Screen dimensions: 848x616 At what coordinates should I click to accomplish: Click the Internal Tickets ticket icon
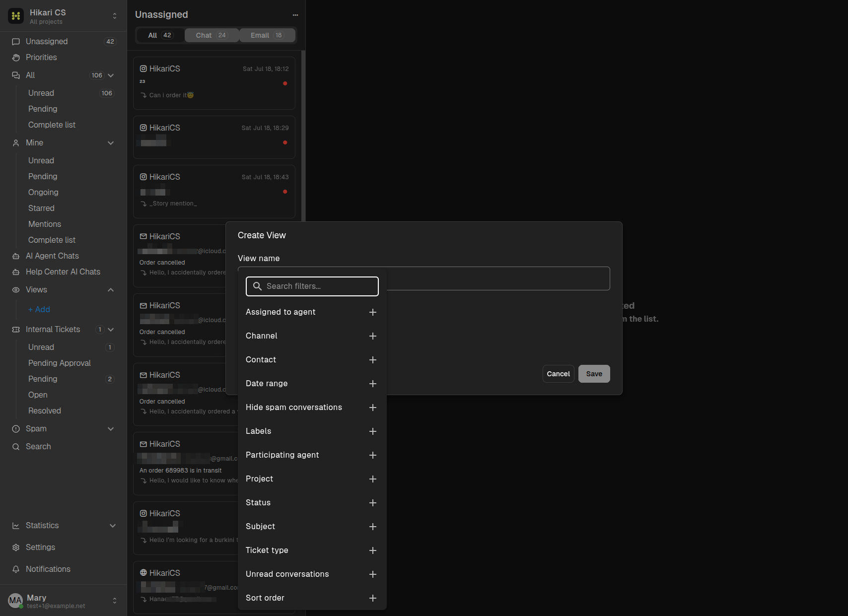click(16, 330)
